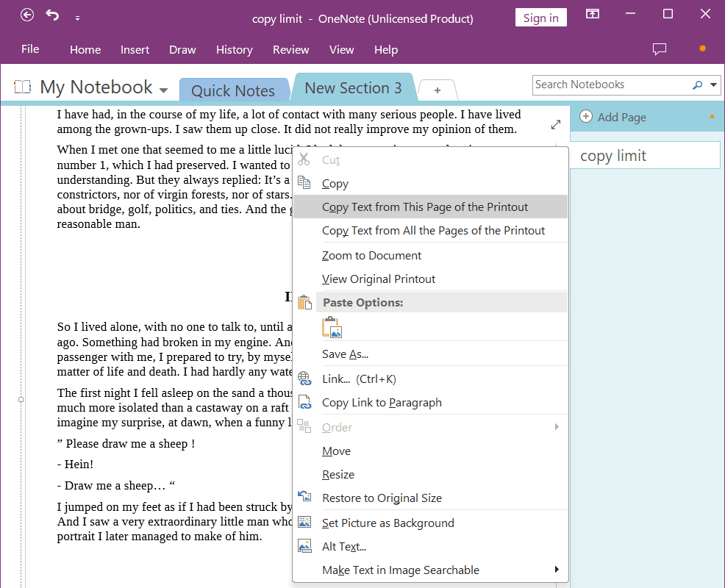Choose Link... (Ctrl+K) menu entry

(x=430, y=379)
